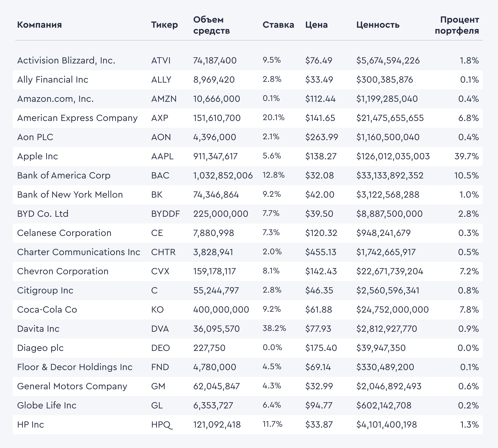Click the price $112.44
This screenshot has height=448, width=498.
(x=320, y=99)
